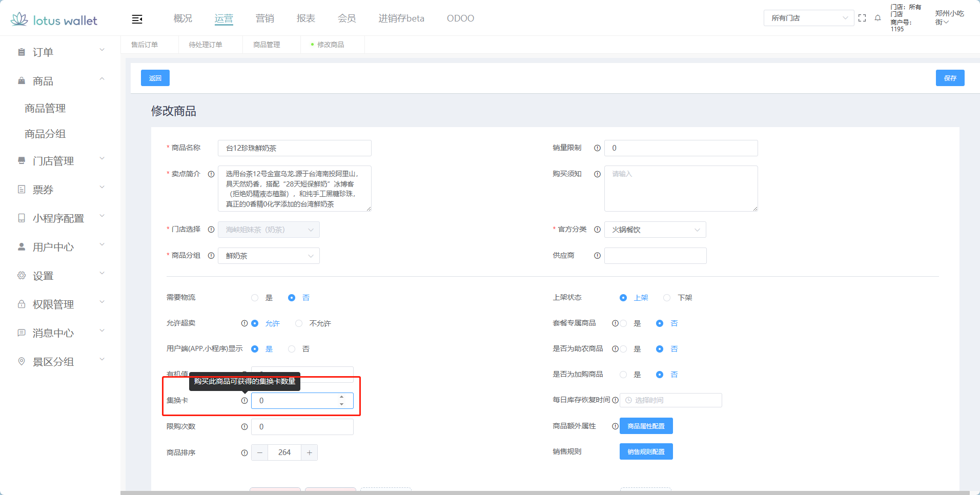Open notifications bell icon
This screenshot has height=495, width=980.
tap(877, 18)
